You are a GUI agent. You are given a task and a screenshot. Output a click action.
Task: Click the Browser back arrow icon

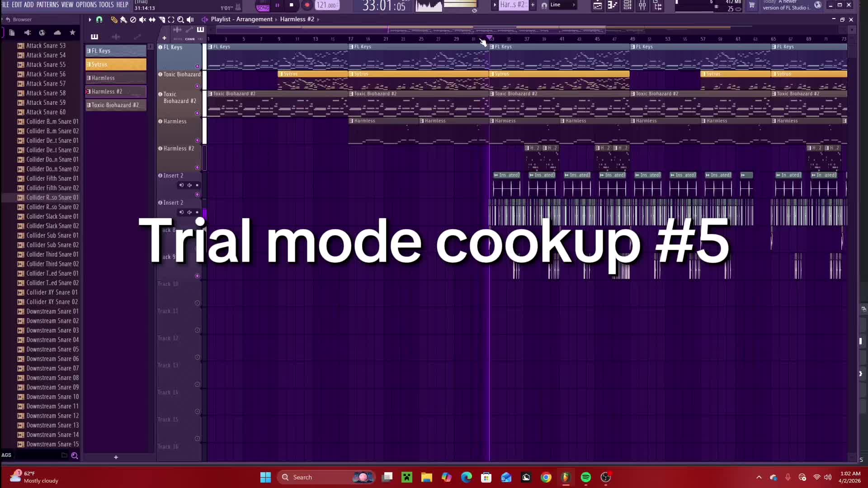(x=8, y=19)
